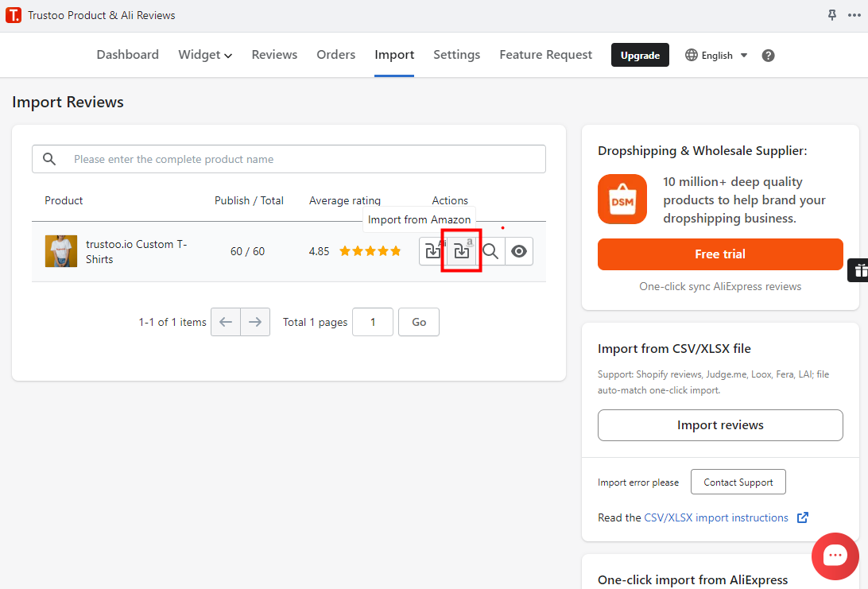Click One-click import from AliExpress heading

(x=692, y=580)
